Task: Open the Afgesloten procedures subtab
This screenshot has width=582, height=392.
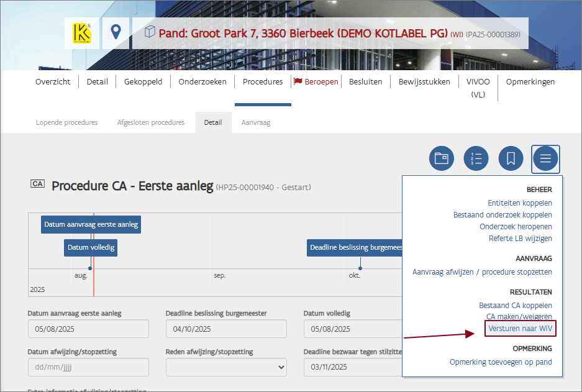Action: (x=151, y=122)
